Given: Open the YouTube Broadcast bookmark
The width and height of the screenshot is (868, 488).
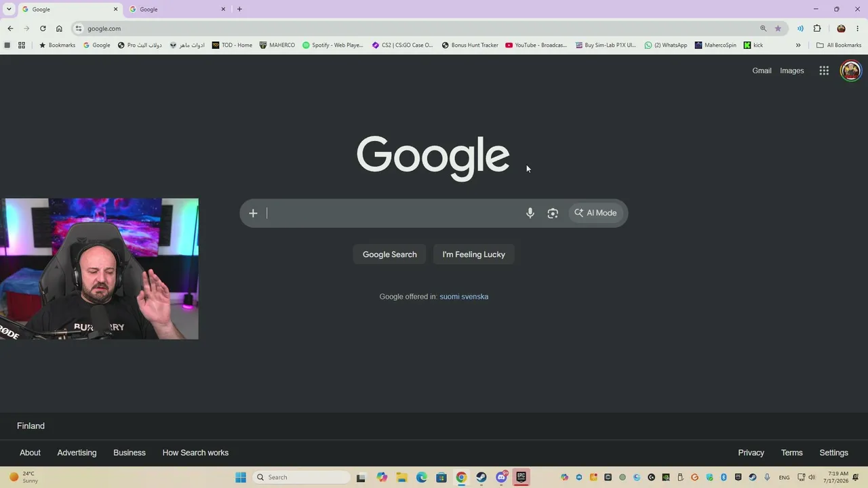Looking at the screenshot, I should coord(536,45).
